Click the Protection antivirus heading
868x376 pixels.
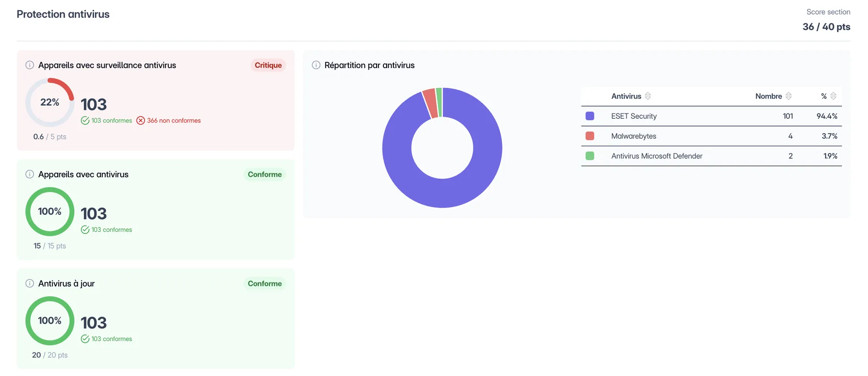click(x=63, y=14)
